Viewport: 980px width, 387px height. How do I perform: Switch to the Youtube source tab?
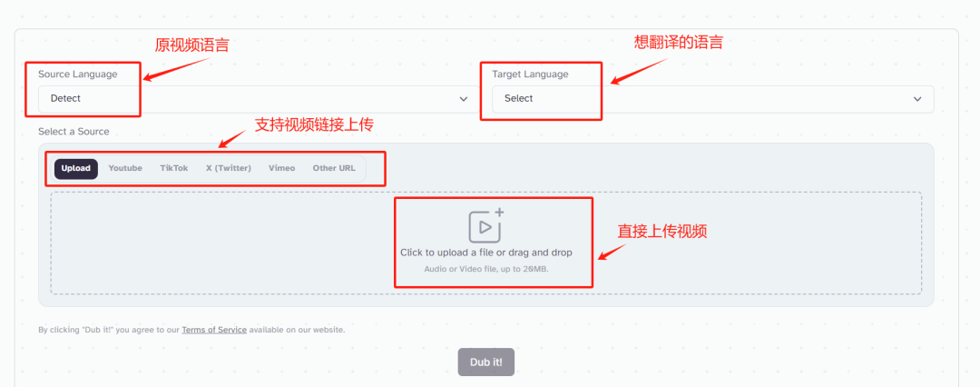[125, 168]
